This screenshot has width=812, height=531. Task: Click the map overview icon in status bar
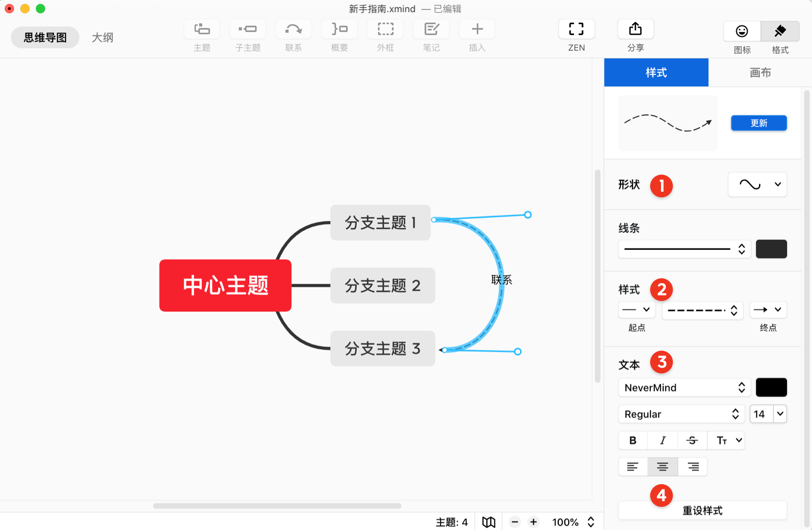coord(488,522)
